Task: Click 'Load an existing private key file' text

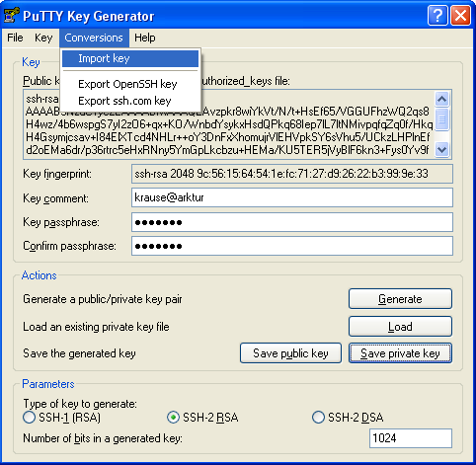Action: point(96,327)
